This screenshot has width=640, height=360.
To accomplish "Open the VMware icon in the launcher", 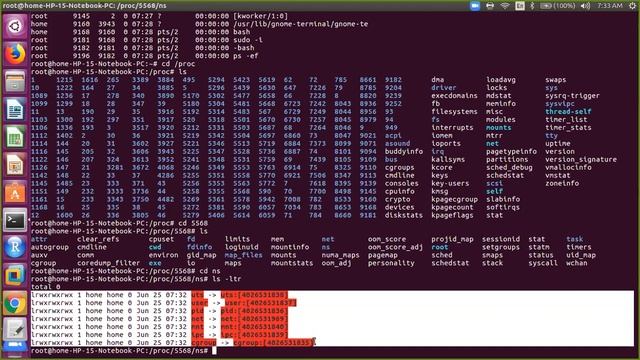I will pyautogui.click(x=15, y=276).
